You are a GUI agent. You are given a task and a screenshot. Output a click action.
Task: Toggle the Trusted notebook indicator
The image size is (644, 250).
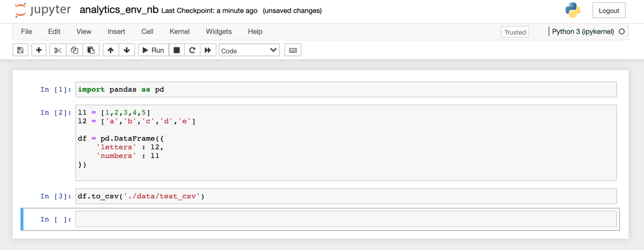[x=515, y=32]
